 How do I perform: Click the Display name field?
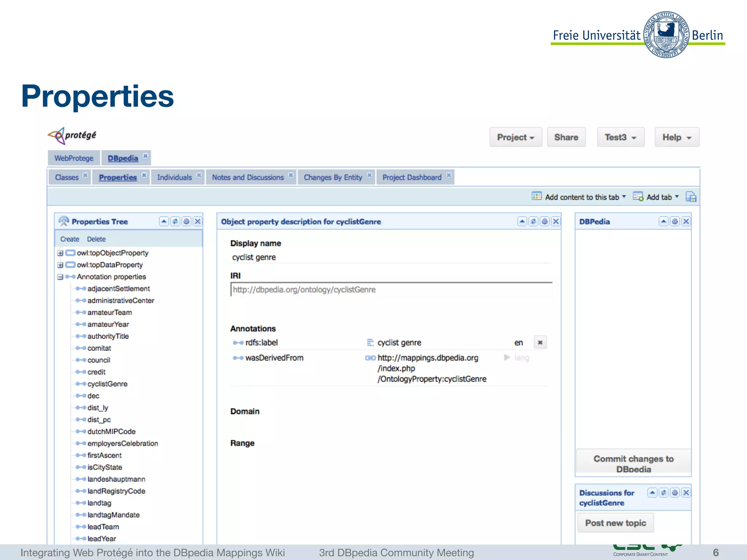point(391,257)
